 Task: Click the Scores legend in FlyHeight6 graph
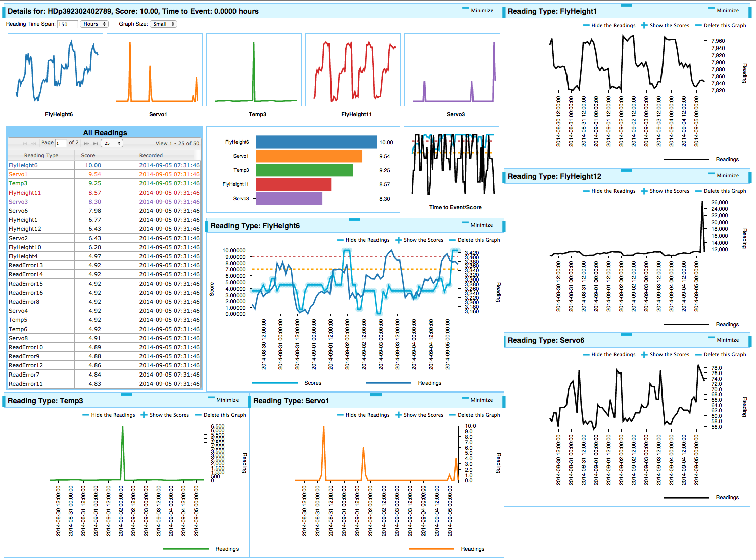[287, 383]
